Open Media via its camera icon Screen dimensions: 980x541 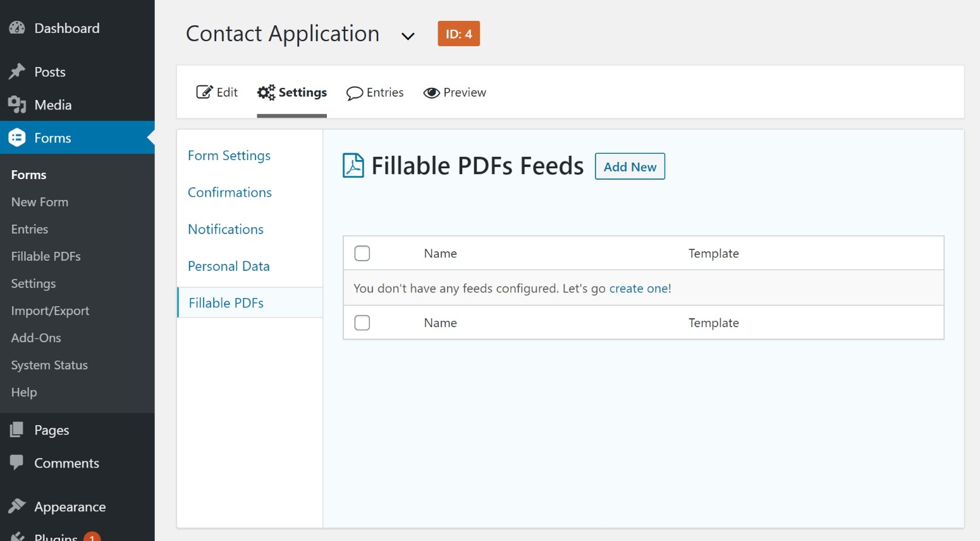tap(17, 104)
